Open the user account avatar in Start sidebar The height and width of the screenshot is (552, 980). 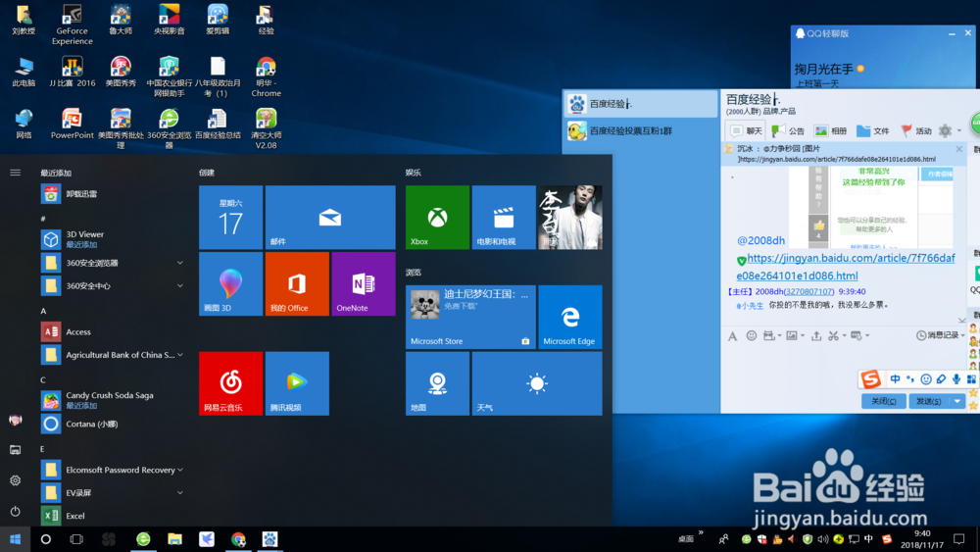16,420
